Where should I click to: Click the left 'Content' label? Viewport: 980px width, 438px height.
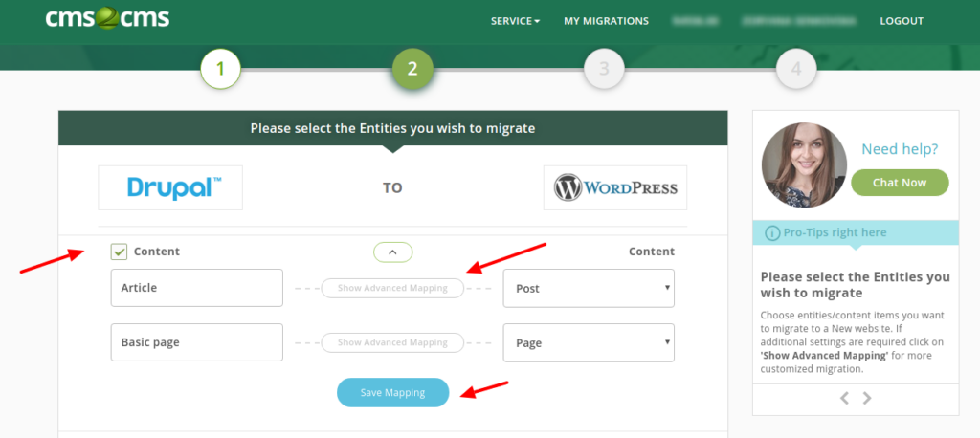156,252
